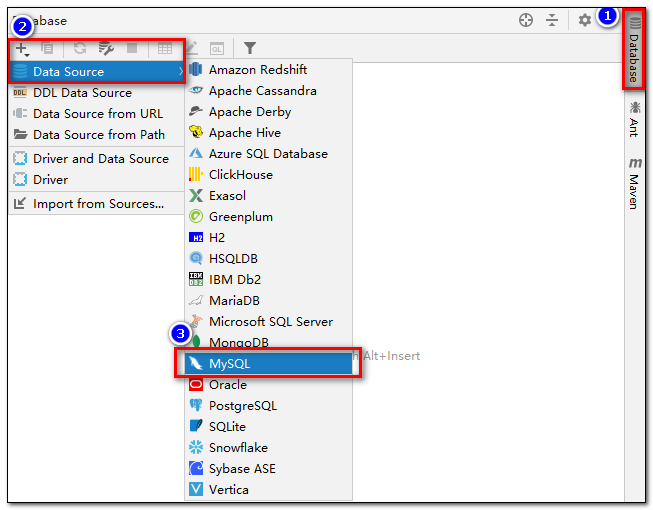Select Apache Hive data source
This screenshot has width=653, height=510.
point(269,133)
